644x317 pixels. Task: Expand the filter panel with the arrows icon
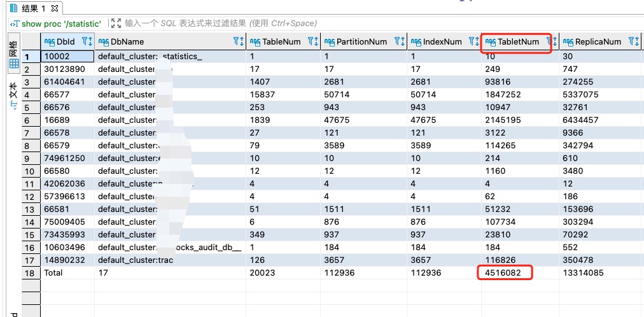coord(116,24)
